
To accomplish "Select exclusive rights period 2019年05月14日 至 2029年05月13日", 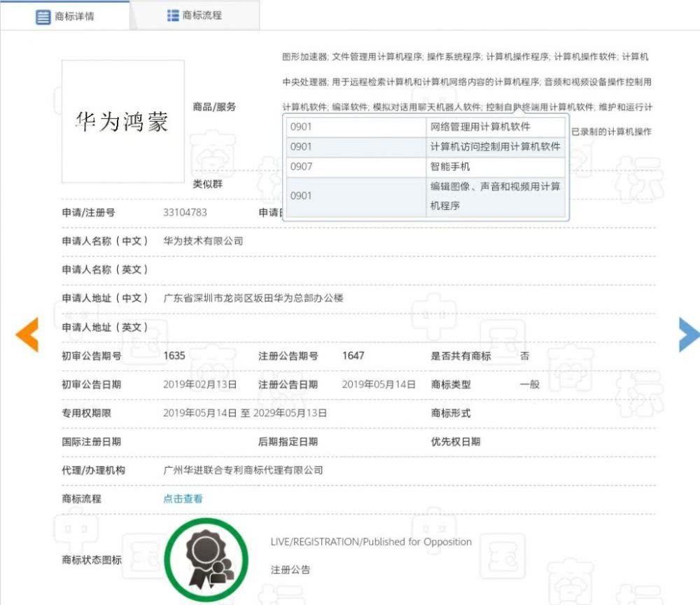I will pos(244,413).
